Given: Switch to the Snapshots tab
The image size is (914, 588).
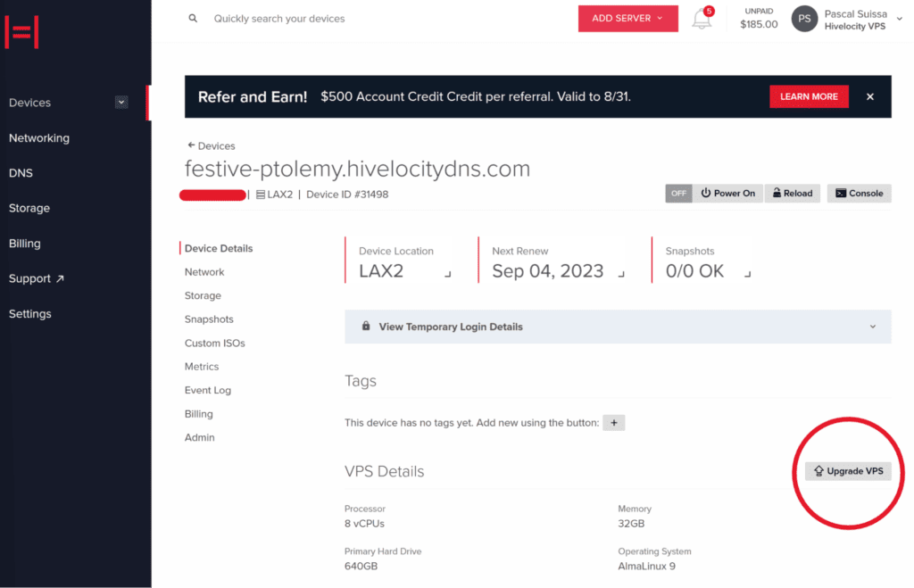Looking at the screenshot, I should (209, 319).
